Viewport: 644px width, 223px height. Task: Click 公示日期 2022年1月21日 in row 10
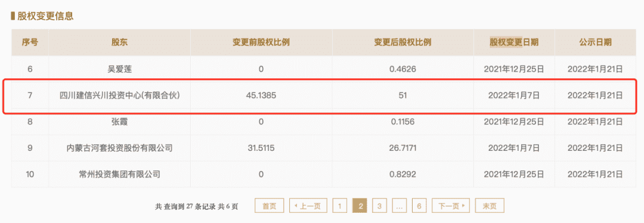click(x=595, y=175)
